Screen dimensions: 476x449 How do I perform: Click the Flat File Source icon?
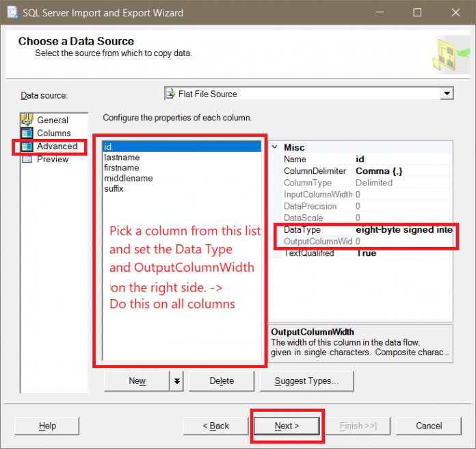[171, 94]
